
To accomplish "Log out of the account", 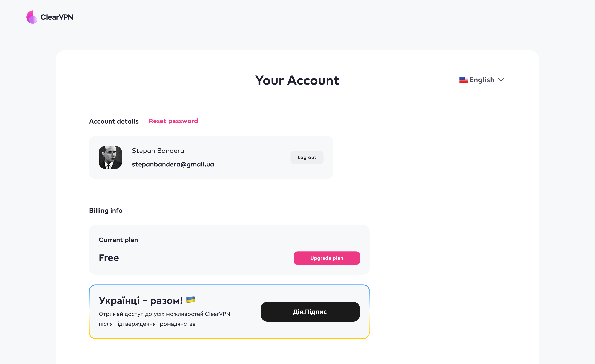I will [307, 157].
